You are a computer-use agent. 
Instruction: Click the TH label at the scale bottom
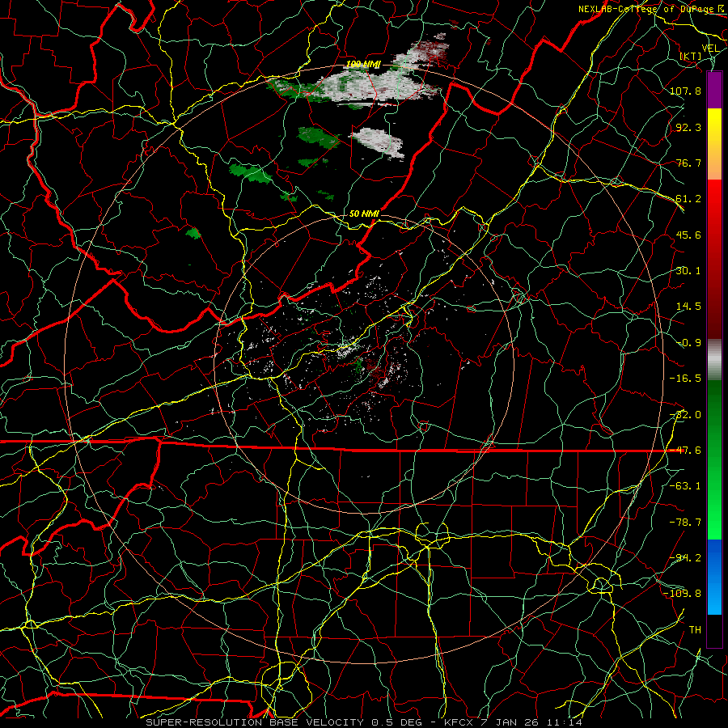coord(695,630)
